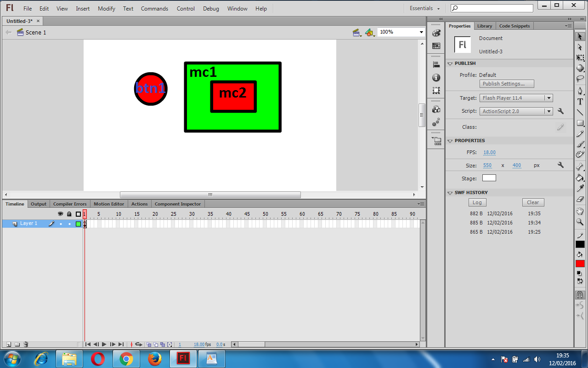Toggle Snap to Objects magnet
This screenshot has width=588, height=368.
click(580, 294)
